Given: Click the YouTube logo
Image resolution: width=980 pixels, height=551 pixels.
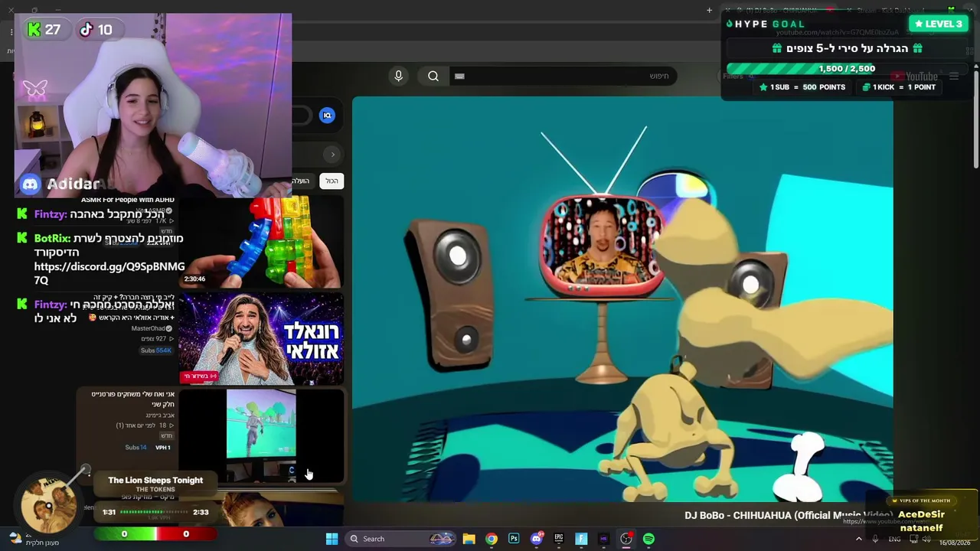Looking at the screenshot, I should 914,76.
